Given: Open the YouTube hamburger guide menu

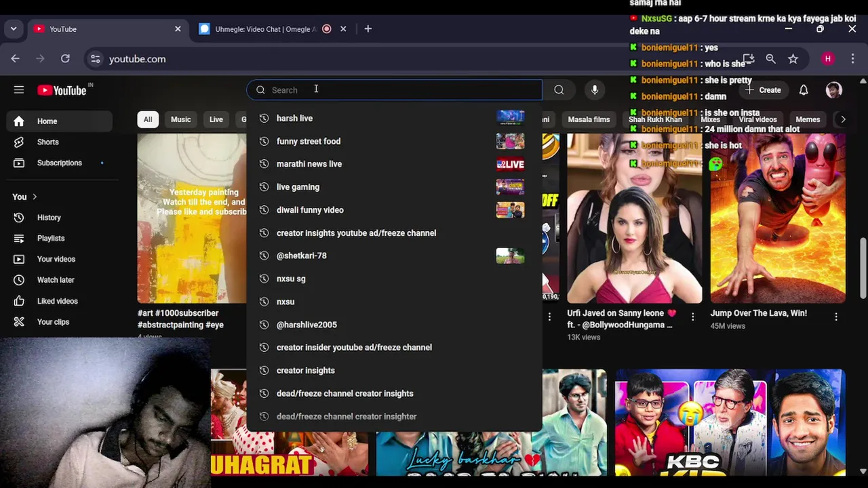Looking at the screenshot, I should pos(19,90).
